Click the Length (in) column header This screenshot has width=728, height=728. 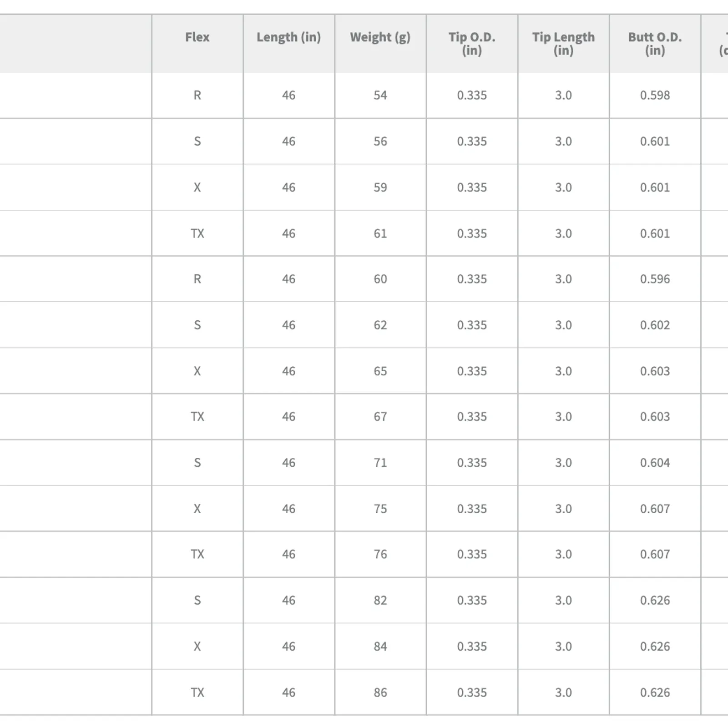click(288, 37)
